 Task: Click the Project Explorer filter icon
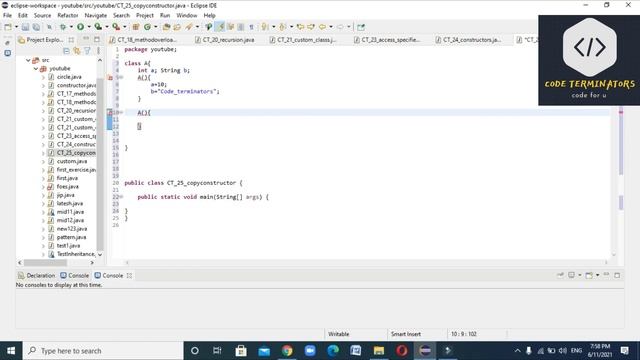87,51
